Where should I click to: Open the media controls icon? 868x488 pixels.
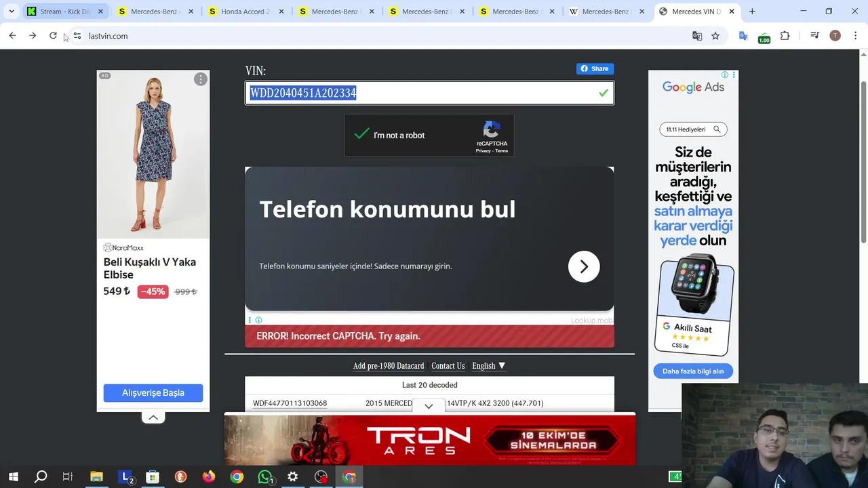point(815,36)
